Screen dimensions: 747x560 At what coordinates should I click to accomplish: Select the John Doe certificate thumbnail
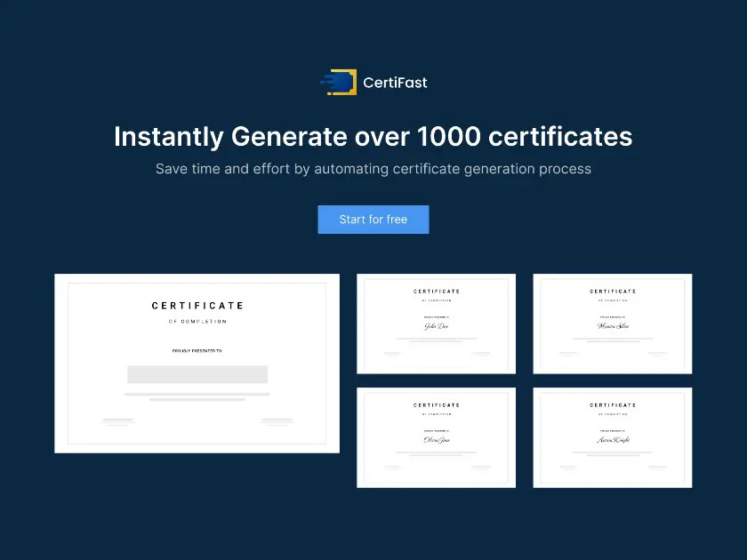(436, 323)
